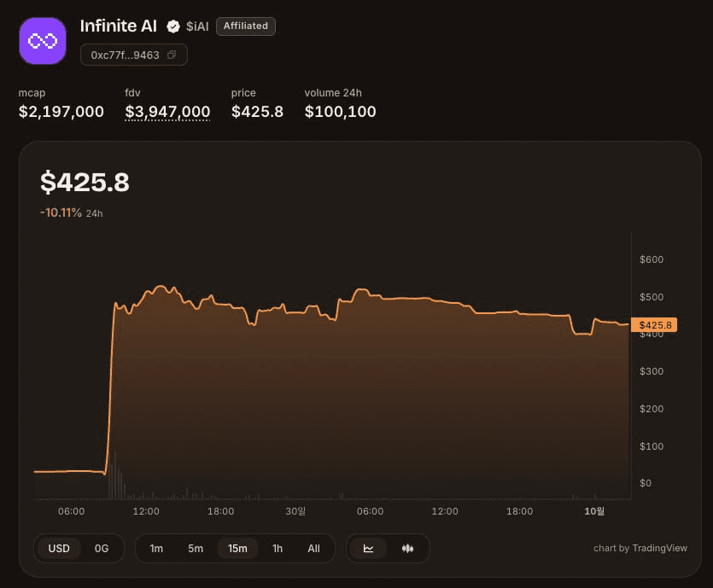Click the orange $425.8 price label on axis
713x588 pixels.
[654, 325]
